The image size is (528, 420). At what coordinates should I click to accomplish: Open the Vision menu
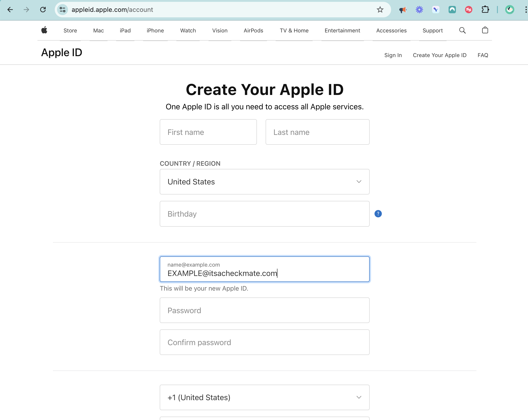point(220,30)
